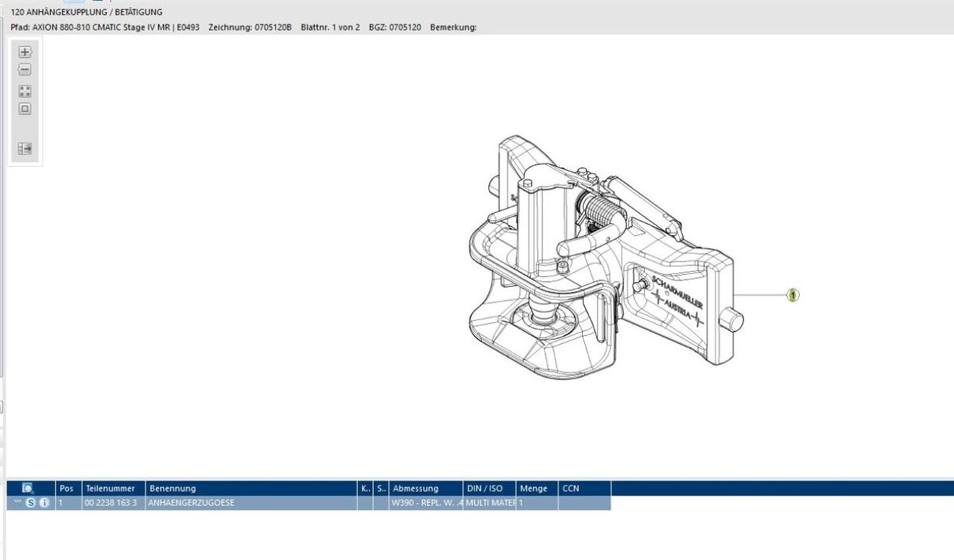This screenshot has height=560, width=954.
Task: Click the Benennung column header
Action: 173,489
